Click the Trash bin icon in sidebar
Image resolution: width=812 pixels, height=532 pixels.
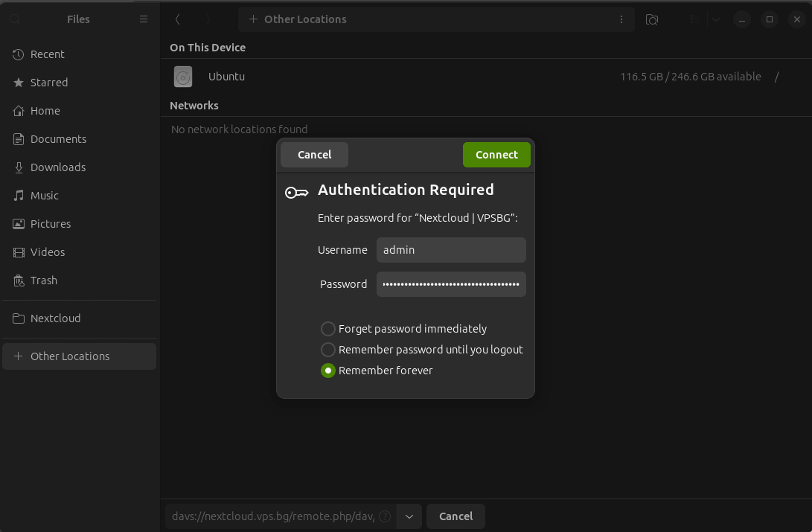tap(19, 281)
